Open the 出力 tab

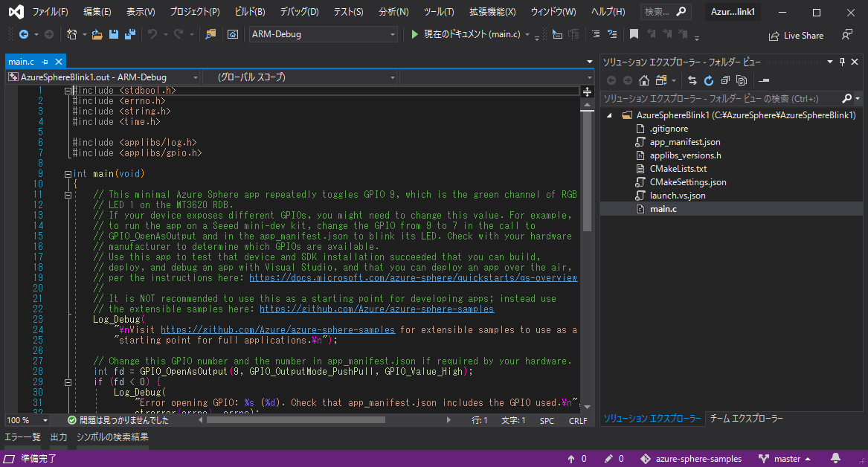click(59, 437)
